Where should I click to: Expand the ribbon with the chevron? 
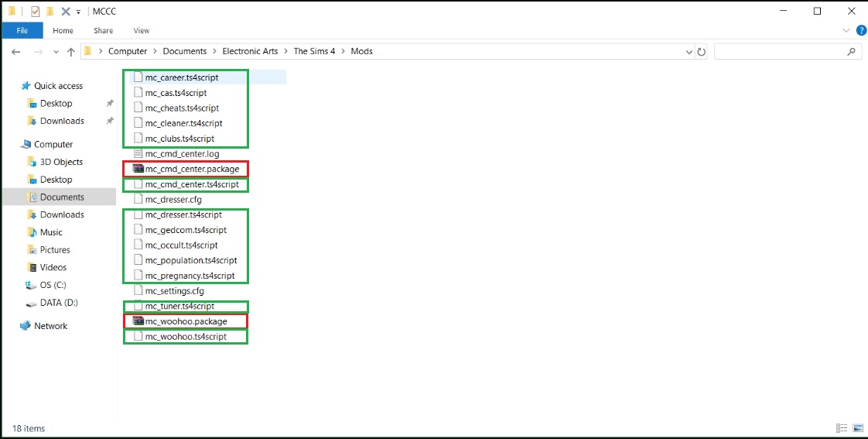[846, 30]
